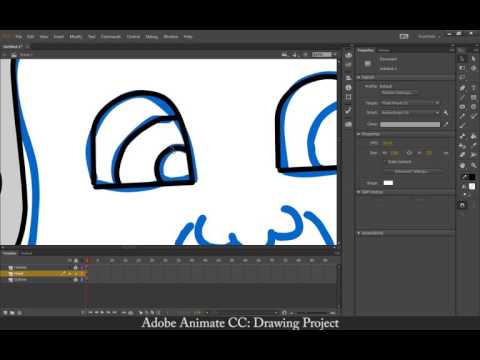480x360 pixels.
Task: Click the Advanced Settings button
Action: click(x=412, y=171)
